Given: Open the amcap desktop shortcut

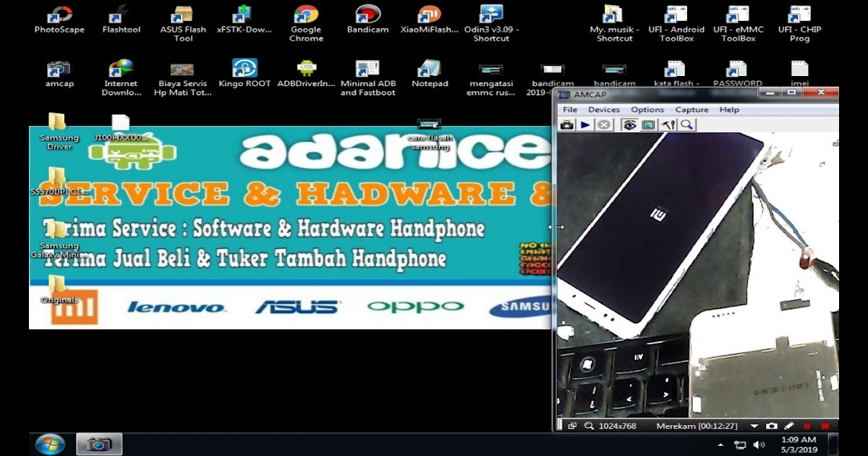Looking at the screenshot, I should (x=59, y=73).
